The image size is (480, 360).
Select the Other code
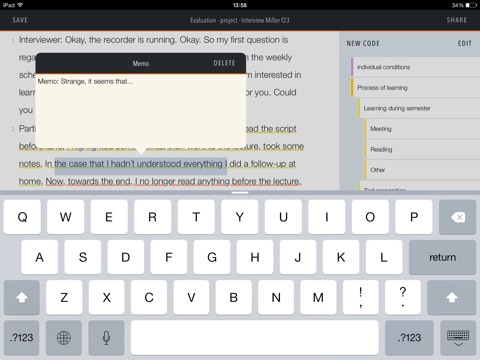tap(422, 170)
